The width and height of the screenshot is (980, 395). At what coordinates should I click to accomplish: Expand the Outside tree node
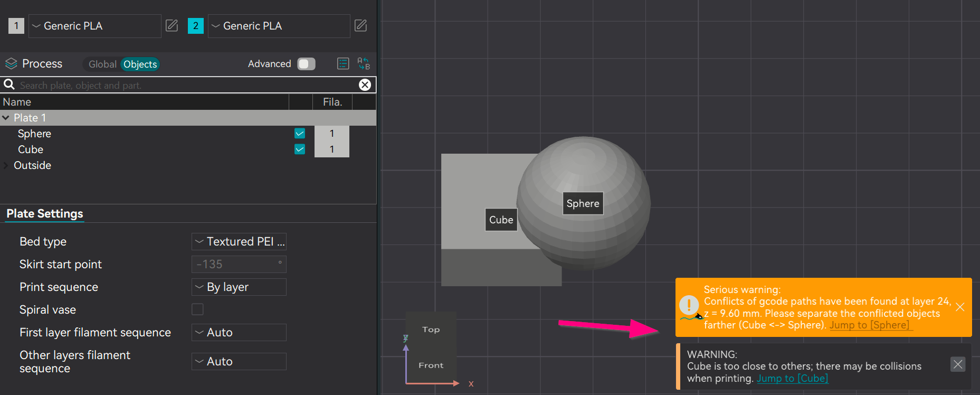[6, 165]
